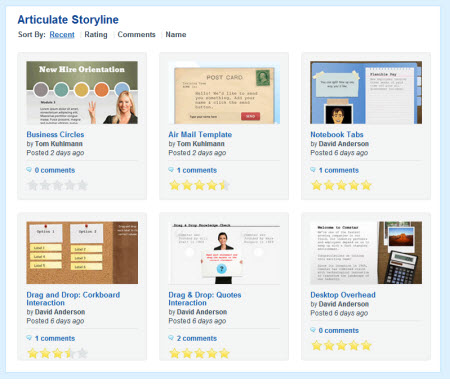This screenshot has height=386, width=450.
Task: Open the Desktop Overhead template title
Action: [x=343, y=295]
